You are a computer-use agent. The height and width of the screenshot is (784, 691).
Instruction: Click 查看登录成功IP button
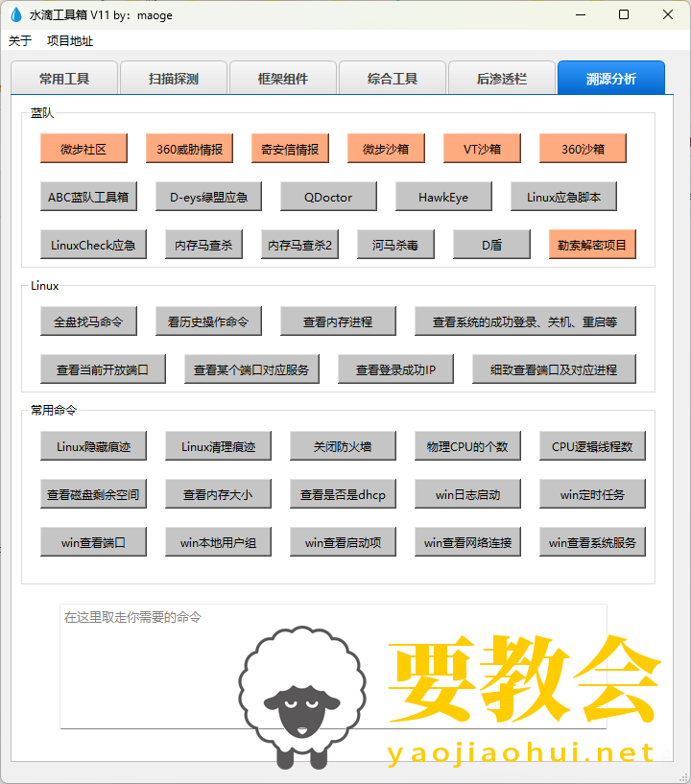(395, 369)
